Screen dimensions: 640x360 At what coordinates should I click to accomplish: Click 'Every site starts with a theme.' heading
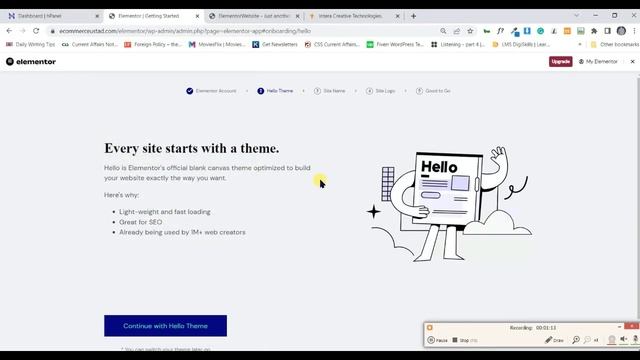click(192, 148)
